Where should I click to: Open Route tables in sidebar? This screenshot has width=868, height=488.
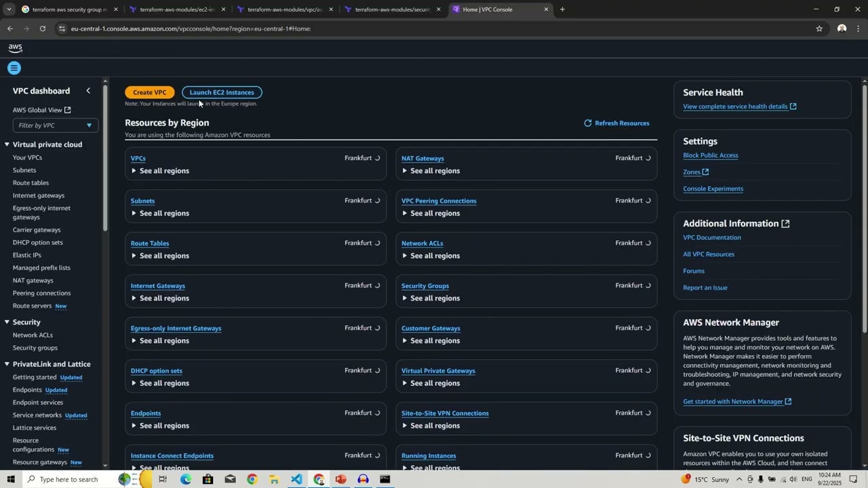[x=31, y=183]
